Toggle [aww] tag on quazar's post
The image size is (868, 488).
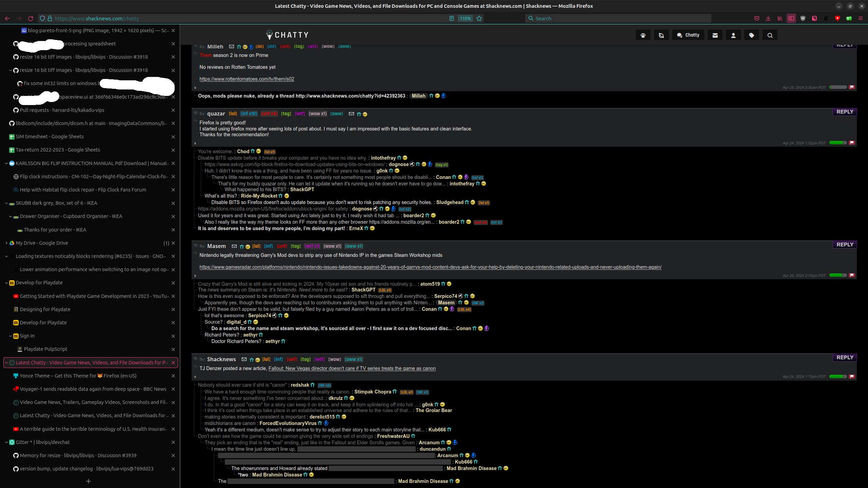tap(337, 114)
